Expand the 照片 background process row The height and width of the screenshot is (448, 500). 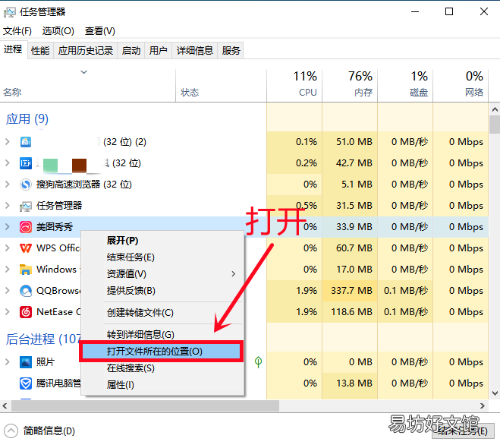(8, 362)
